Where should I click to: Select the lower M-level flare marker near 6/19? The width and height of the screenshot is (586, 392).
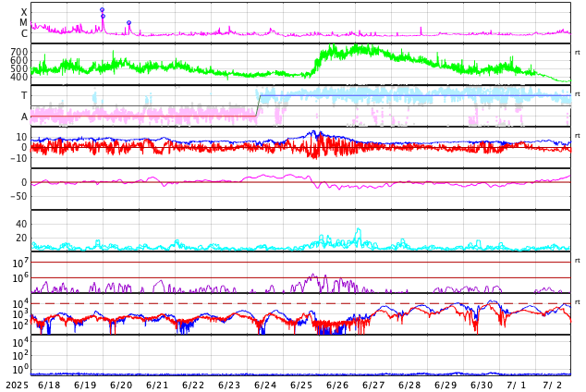click(104, 16)
